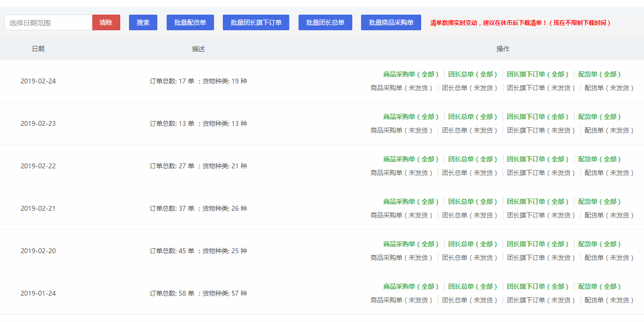Click the 批量配货单 button
644x322 pixels.
coord(190,22)
